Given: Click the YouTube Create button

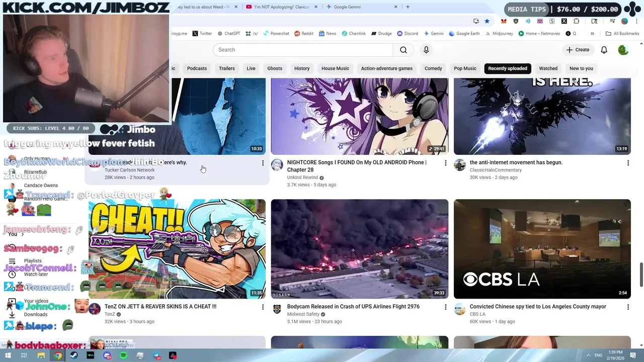Looking at the screenshot, I should (578, 50).
